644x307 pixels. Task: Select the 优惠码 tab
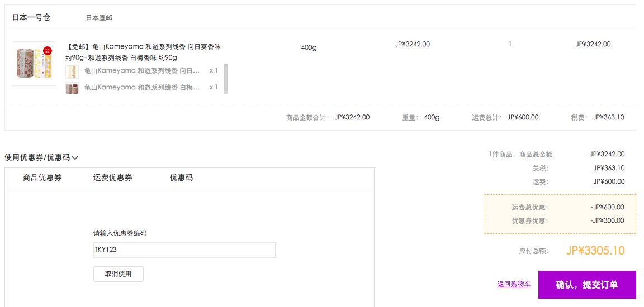click(181, 178)
